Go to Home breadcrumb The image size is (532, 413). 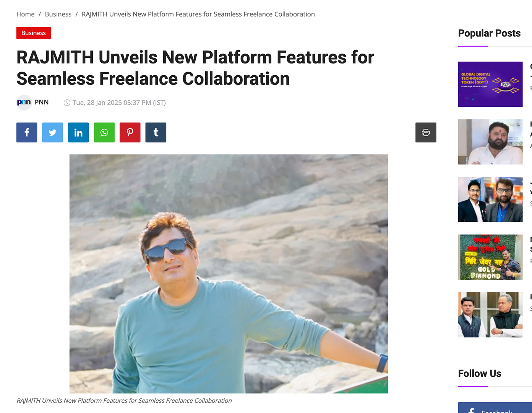[x=25, y=14]
